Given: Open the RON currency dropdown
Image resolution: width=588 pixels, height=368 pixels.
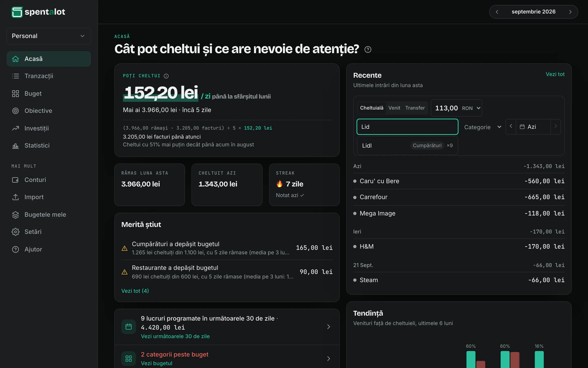Looking at the screenshot, I should (x=471, y=108).
